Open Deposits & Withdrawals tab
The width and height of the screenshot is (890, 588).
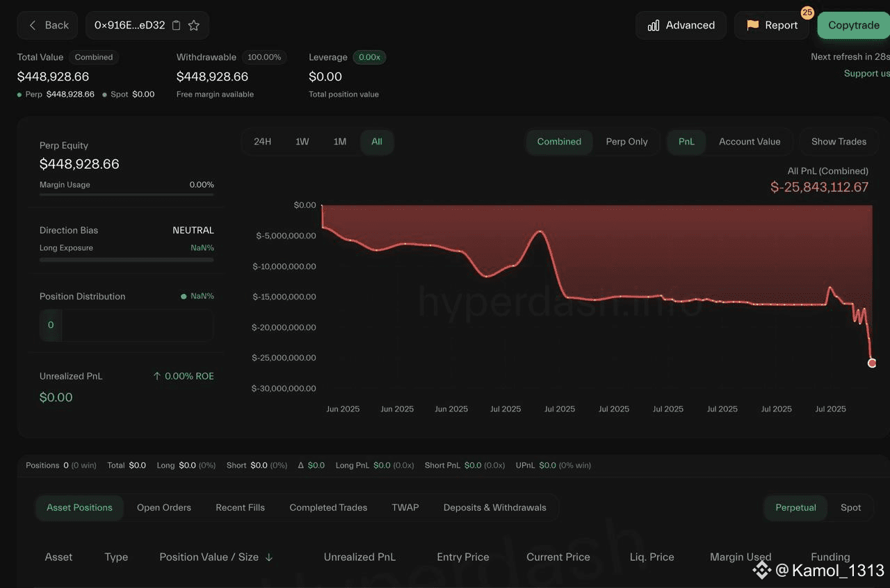click(495, 508)
